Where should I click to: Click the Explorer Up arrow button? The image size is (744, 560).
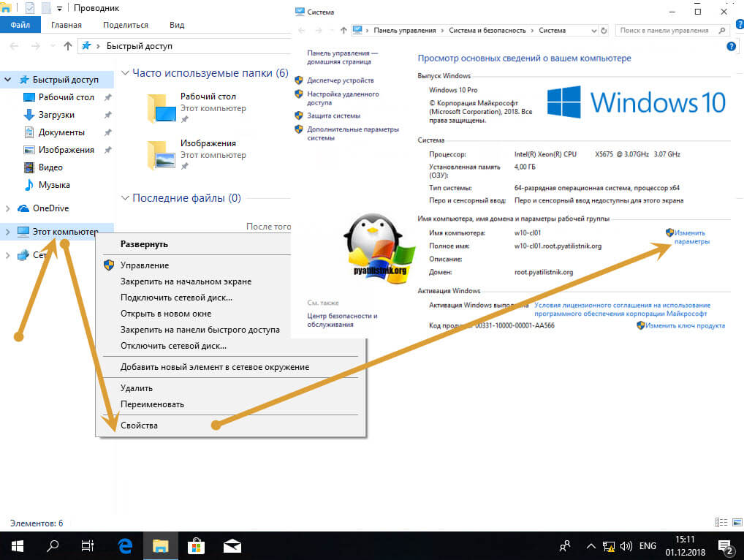(68, 46)
